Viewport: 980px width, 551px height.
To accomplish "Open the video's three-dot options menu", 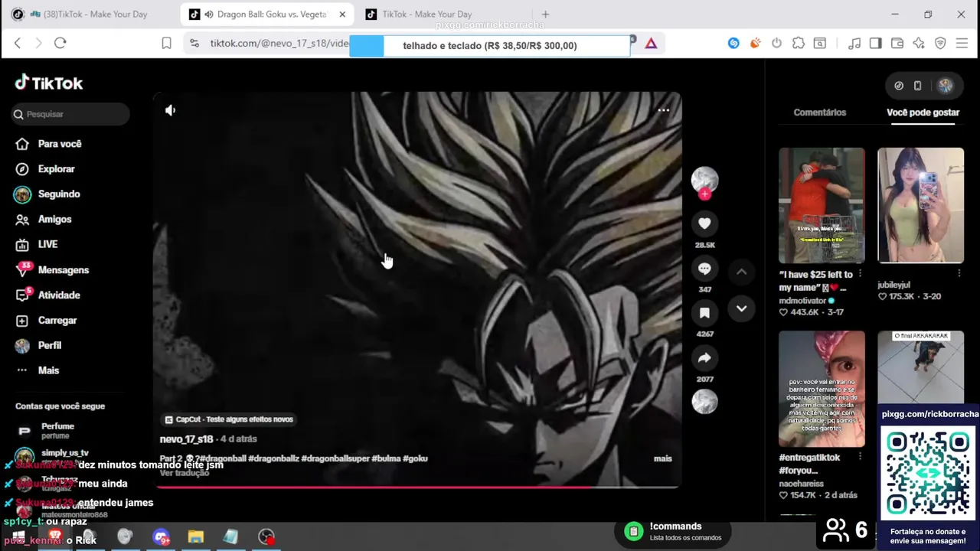I will coord(663,110).
